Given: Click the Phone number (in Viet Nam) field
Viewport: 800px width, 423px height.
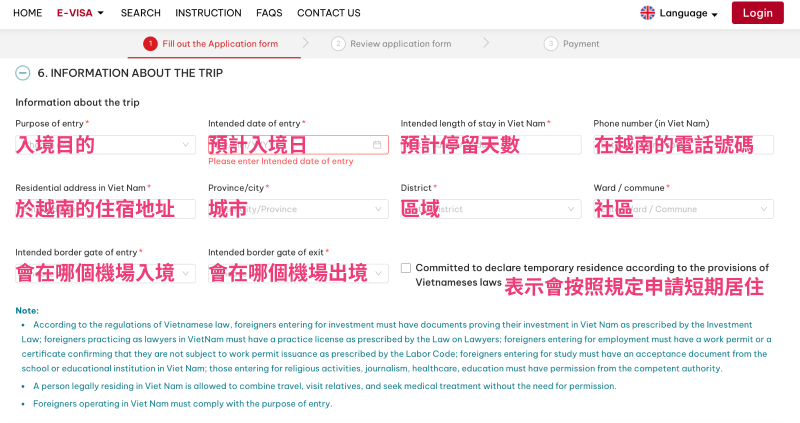Looking at the screenshot, I should click(682, 145).
